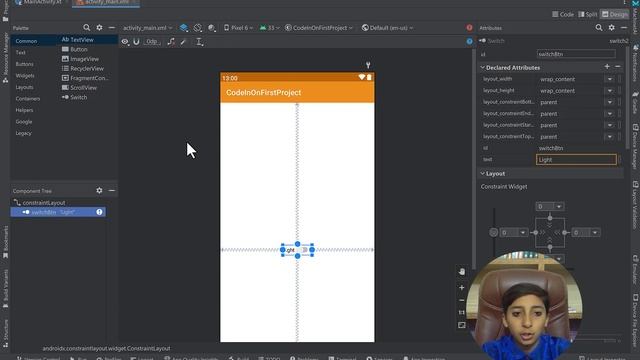Add a declared attribute with plus icon

(607, 67)
